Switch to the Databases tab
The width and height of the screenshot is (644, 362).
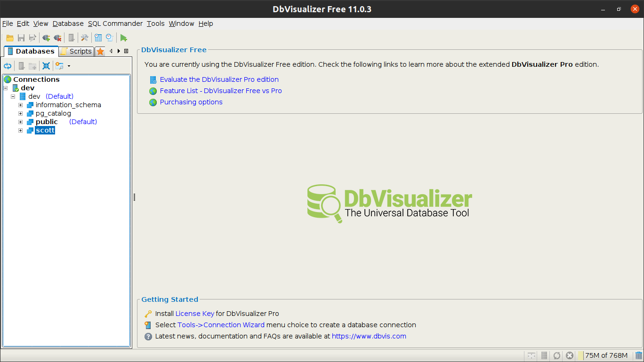click(31, 51)
